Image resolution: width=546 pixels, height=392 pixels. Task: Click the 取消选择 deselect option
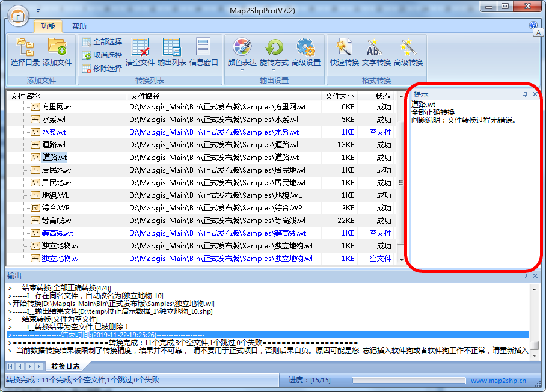102,55
